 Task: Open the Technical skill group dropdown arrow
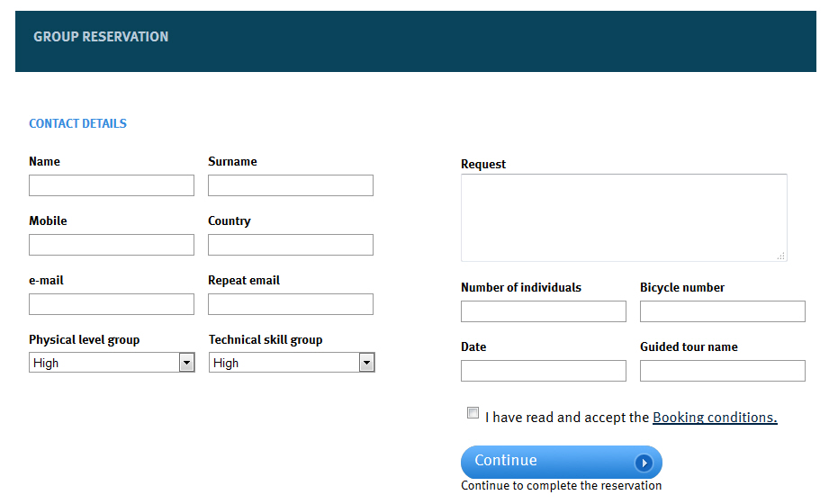[366, 363]
